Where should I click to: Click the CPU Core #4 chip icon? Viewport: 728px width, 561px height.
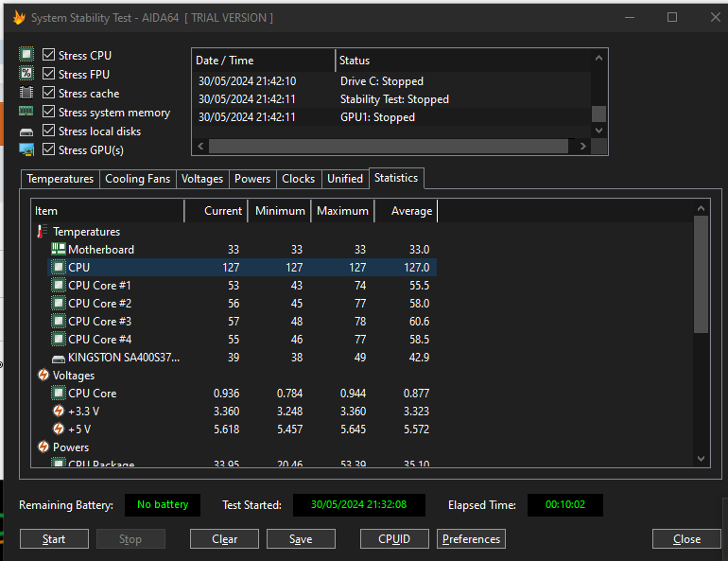tap(59, 339)
